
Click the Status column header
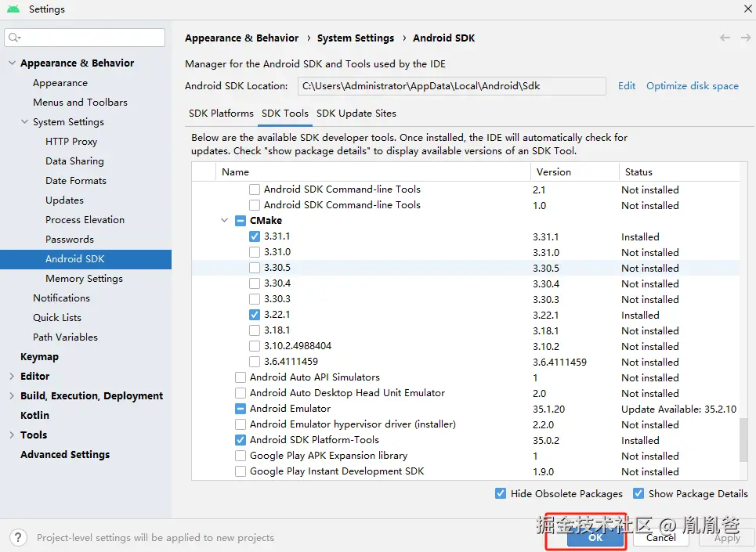[679, 172]
